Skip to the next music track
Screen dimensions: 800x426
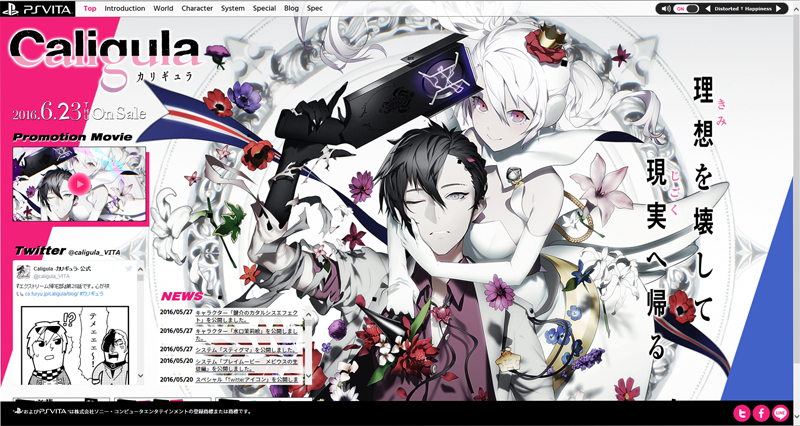(778, 9)
